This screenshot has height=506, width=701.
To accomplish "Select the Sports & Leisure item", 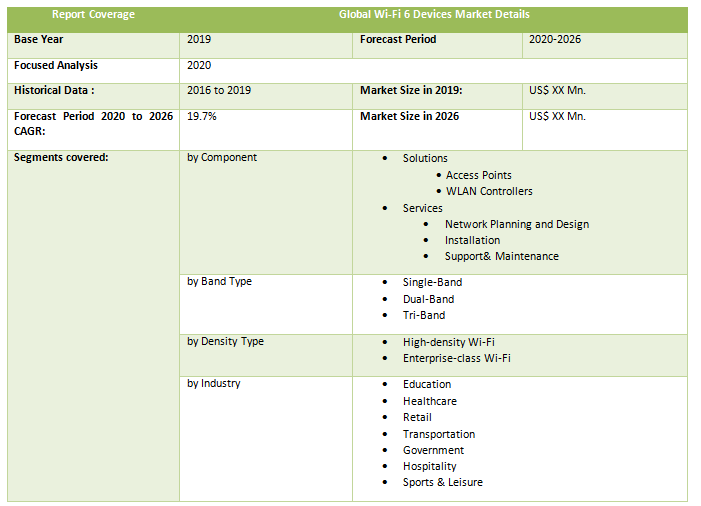I will (442, 482).
